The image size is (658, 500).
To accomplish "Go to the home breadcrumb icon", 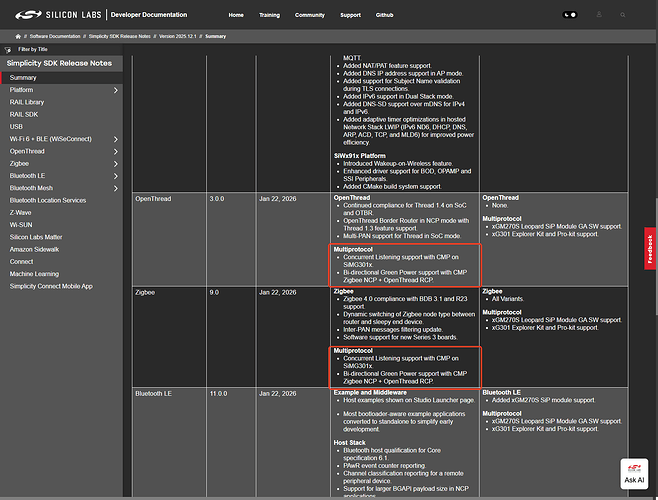I will [x=18, y=37].
